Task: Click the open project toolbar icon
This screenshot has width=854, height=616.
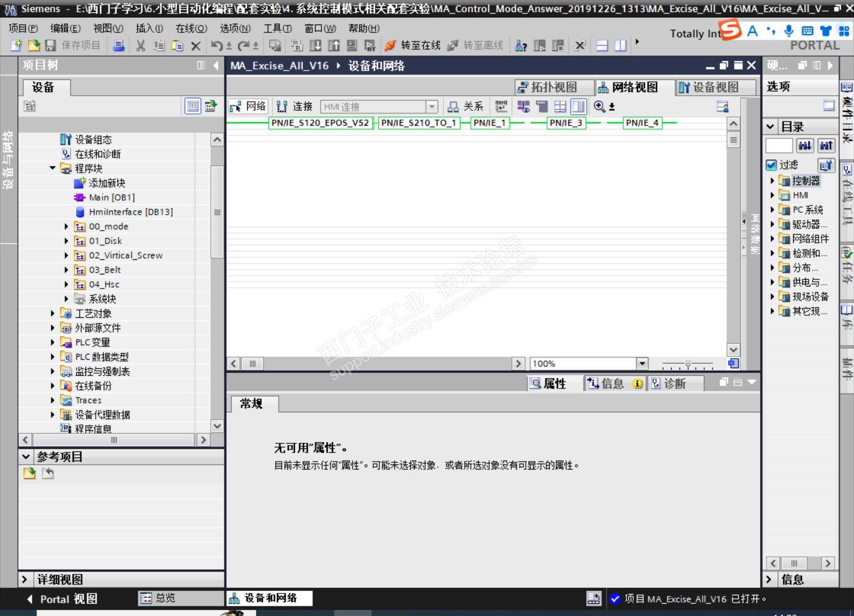Action: [34, 46]
